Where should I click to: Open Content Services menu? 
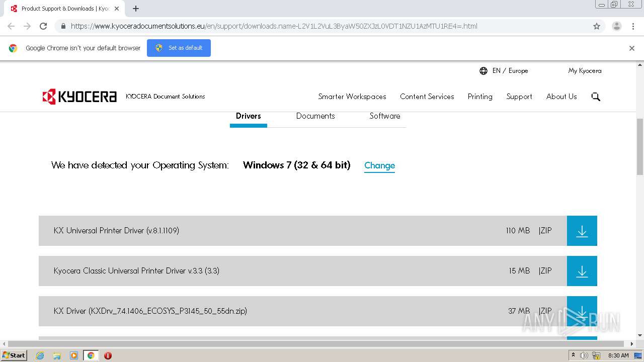click(x=427, y=97)
